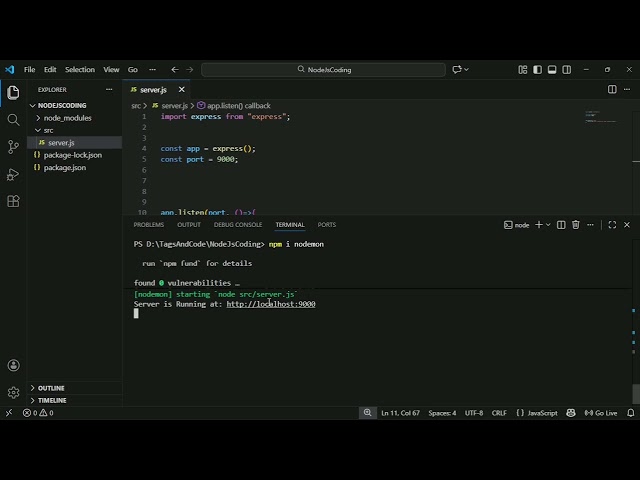Close the terminal panel
This screenshot has height=480, width=640.
pyautogui.click(x=627, y=225)
